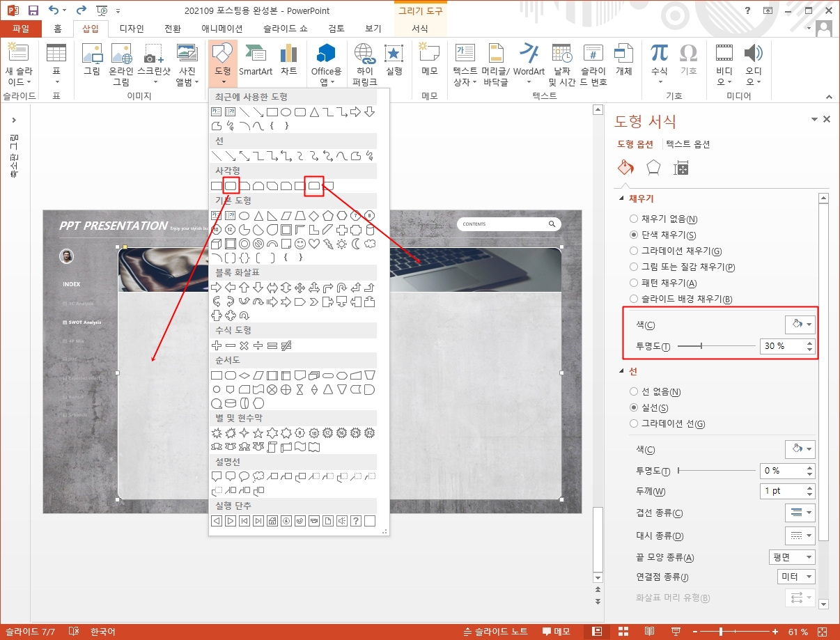Screen dimensions: 840x640
Task: Switch to slide sorter view in status bar
Action: 623,632
